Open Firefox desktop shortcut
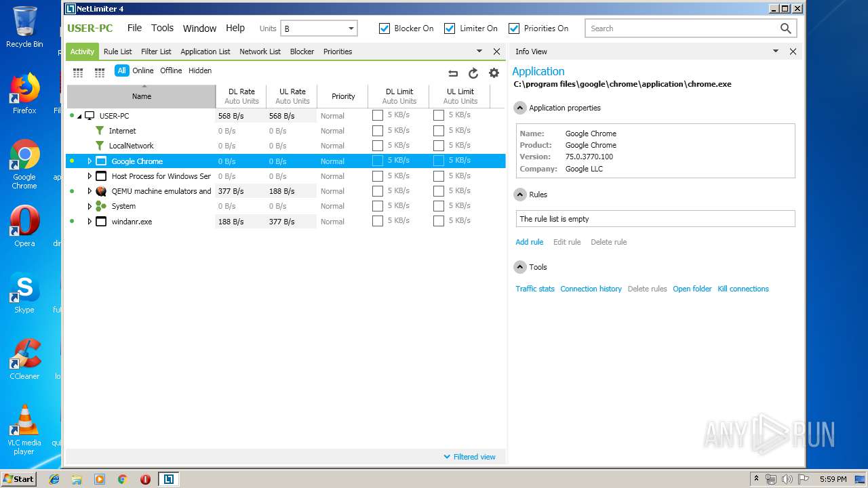 tap(24, 94)
